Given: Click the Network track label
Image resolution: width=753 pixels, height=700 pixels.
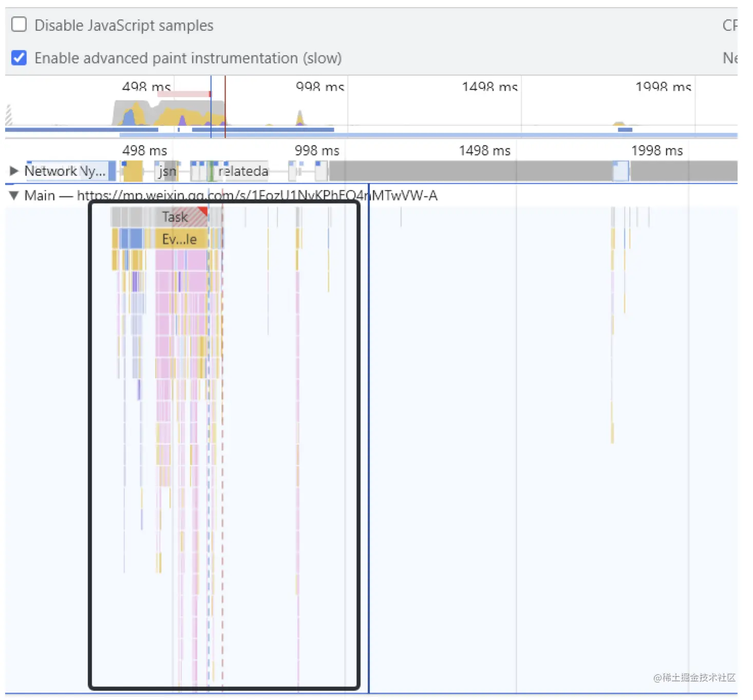Looking at the screenshot, I should coord(50,171).
